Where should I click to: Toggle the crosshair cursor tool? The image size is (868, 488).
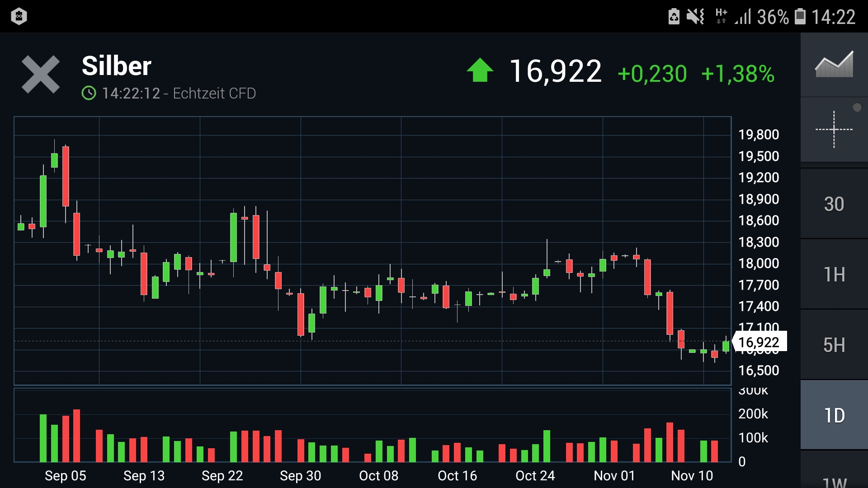click(834, 130)
